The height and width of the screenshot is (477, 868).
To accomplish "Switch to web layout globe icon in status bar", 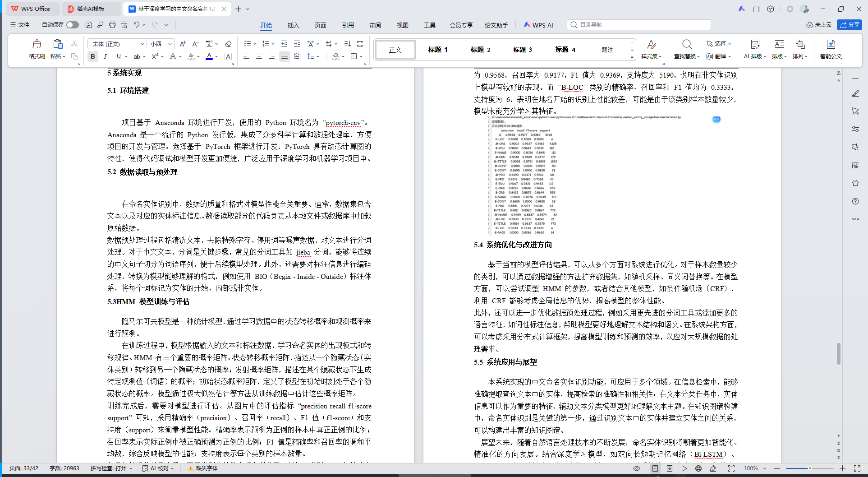I will [x=698, y=468].
